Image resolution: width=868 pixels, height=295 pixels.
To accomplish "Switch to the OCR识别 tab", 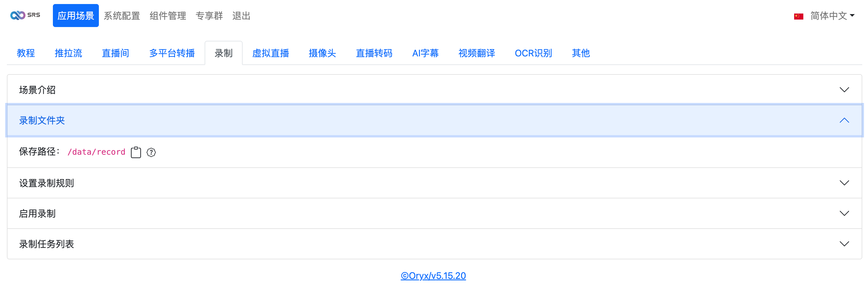I will point(533,53).
